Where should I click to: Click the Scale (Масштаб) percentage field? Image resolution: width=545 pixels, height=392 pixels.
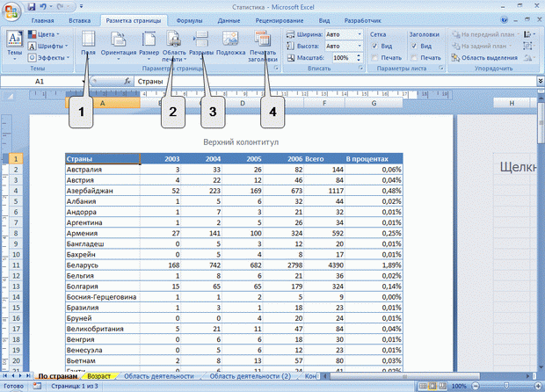(344, 58)
